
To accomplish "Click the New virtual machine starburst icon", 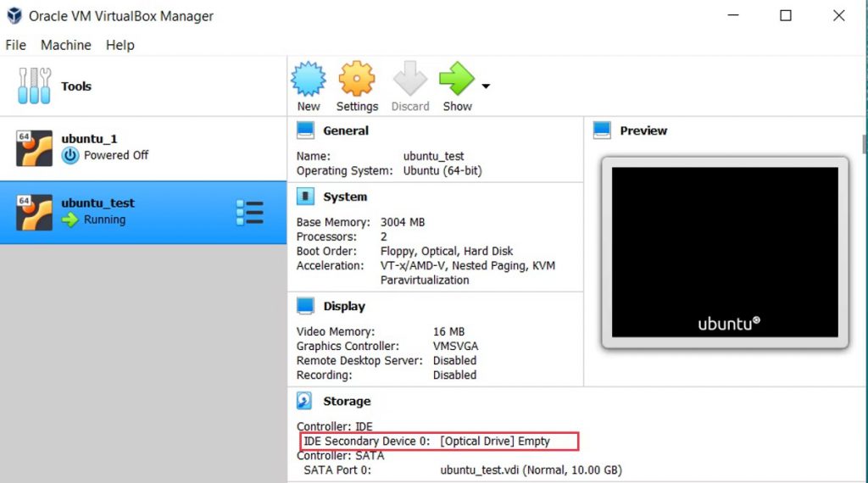I will 309,80.
